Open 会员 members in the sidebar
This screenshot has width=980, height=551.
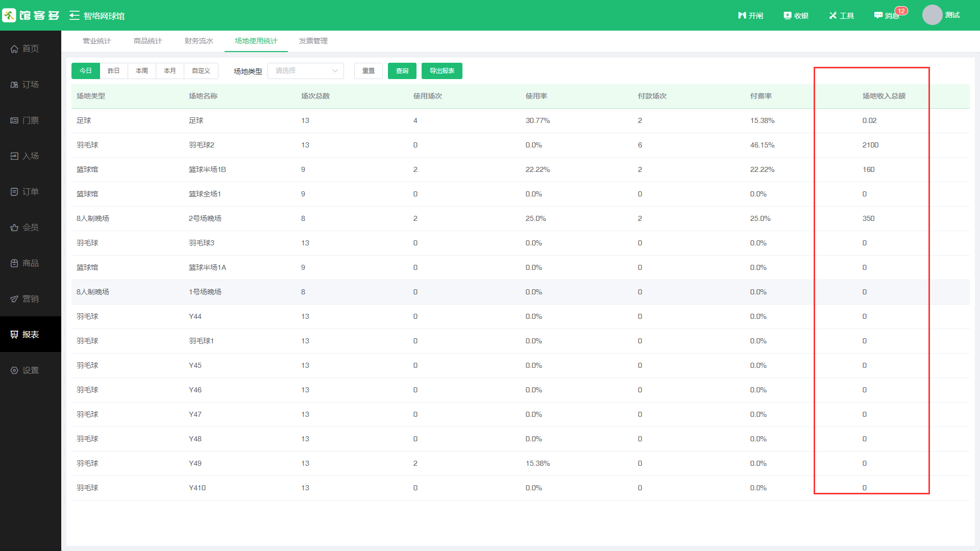click(31, 228)
